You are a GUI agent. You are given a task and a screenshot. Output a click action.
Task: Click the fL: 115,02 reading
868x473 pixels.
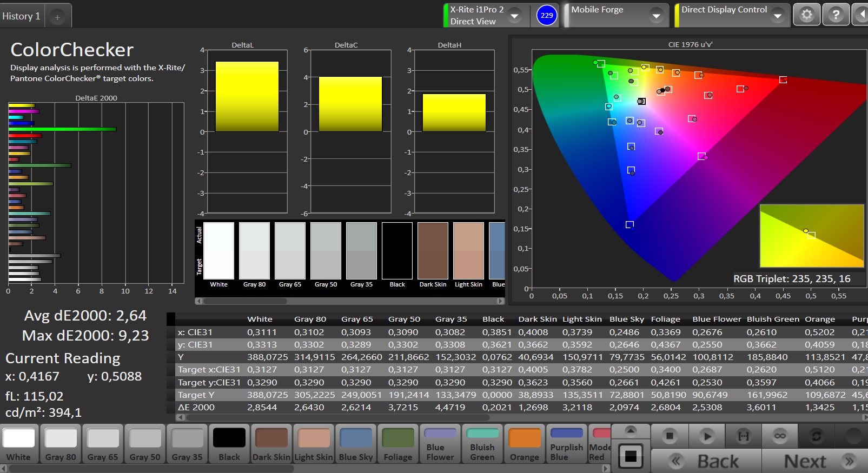click(34, 396)
